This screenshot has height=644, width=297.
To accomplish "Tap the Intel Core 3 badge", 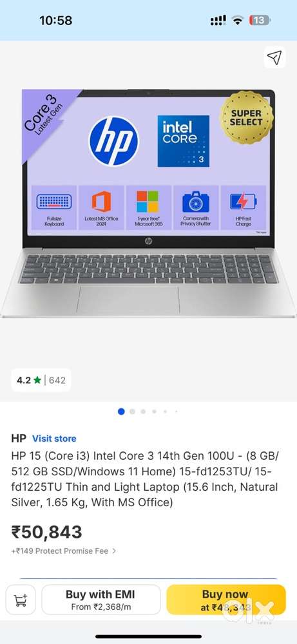I will 183,141.
